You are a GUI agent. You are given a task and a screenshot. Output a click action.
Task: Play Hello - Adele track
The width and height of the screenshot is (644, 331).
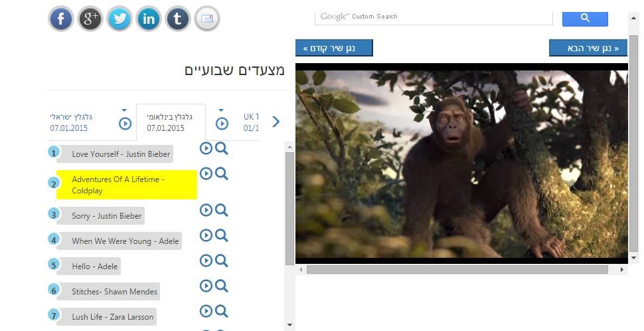point(206,261)
